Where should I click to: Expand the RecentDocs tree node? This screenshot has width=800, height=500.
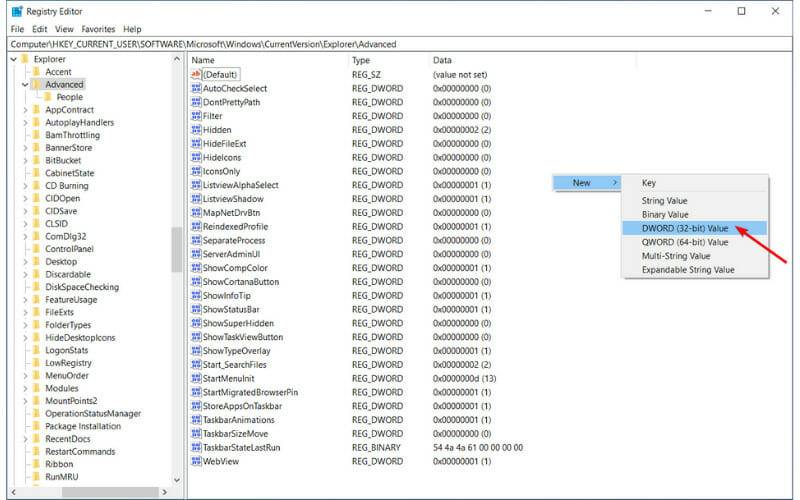pos(25,439)
